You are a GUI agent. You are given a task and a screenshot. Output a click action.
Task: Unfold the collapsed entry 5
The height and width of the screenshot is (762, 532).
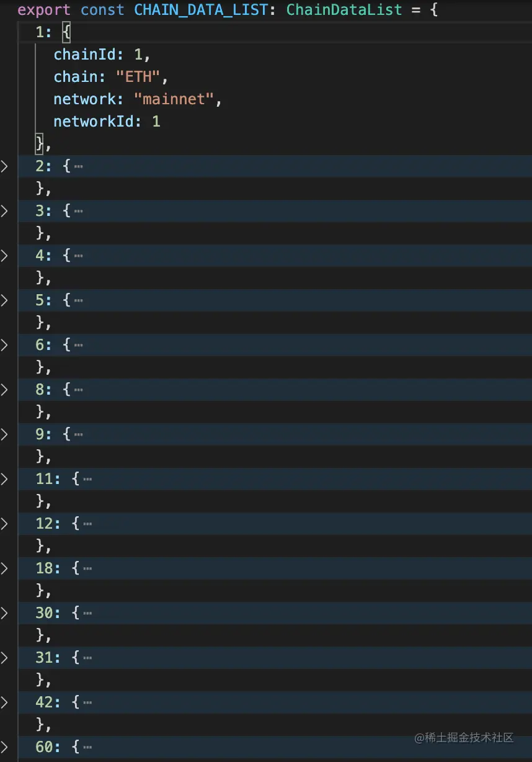click(5, 300)
